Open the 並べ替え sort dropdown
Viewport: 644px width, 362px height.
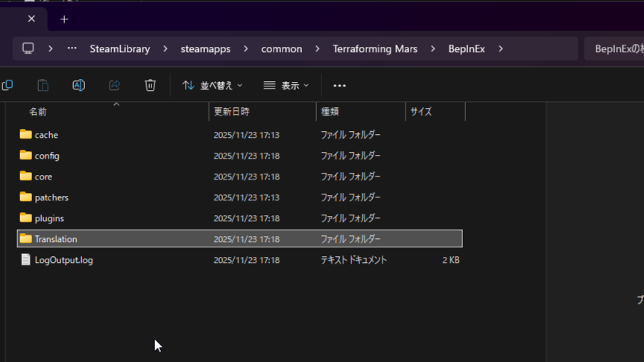(x=212, y=86)
